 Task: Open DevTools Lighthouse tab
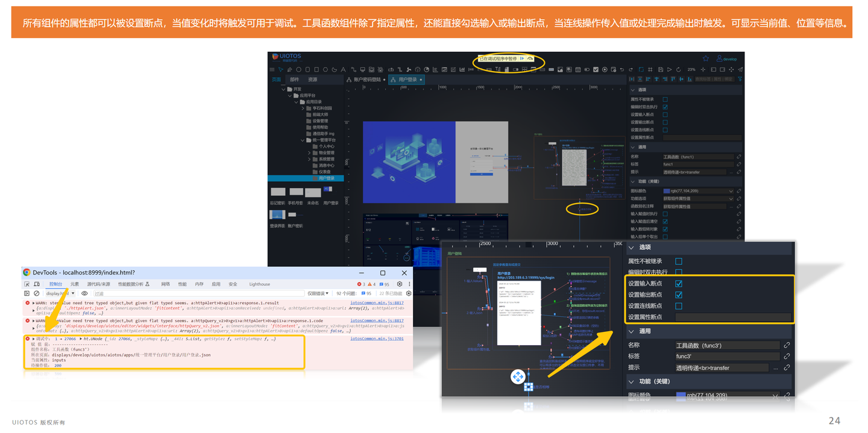[260, 284]
